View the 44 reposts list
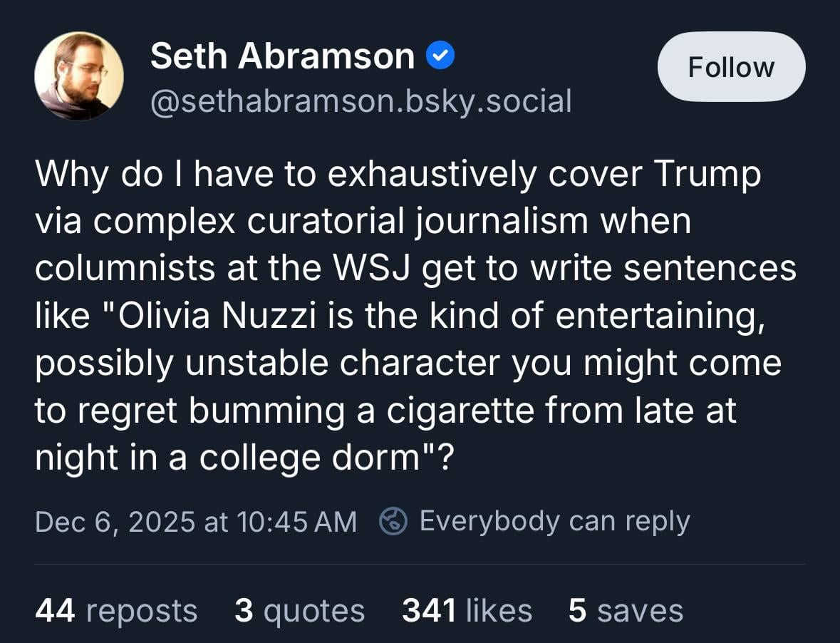Viewport: 840px width, 643px height. [x=116, y=611]
